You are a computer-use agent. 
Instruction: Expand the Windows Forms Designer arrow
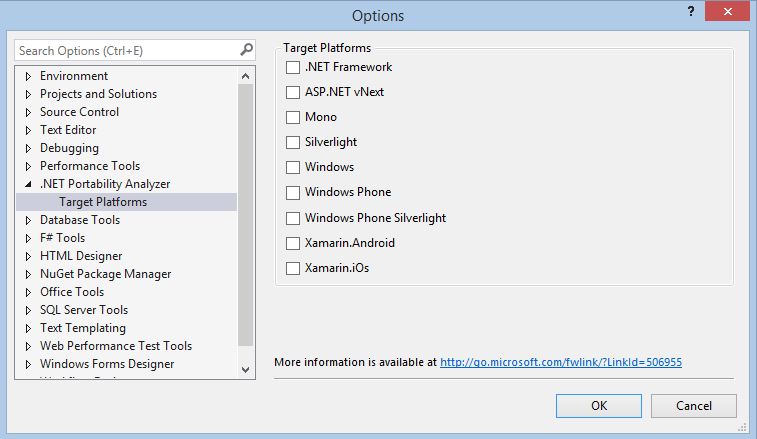tap(28, 364)
